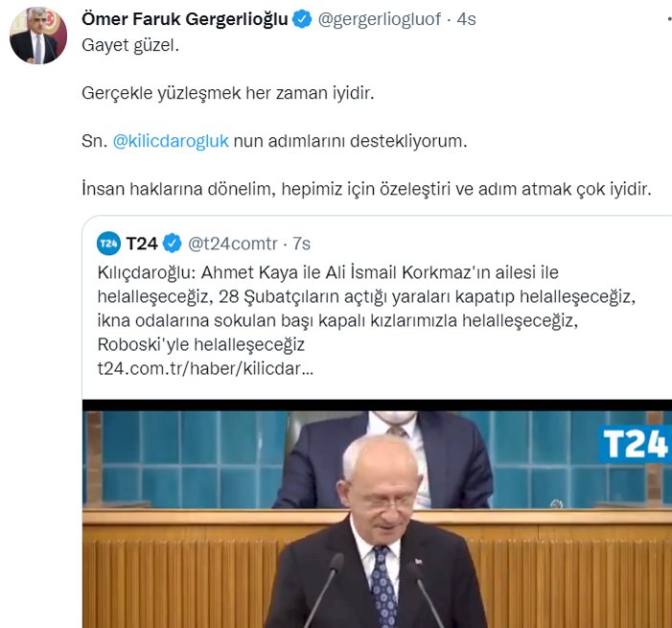Open the @t24comtr handle
Screen dimensions: 672x628
click(x=233, y=244)
